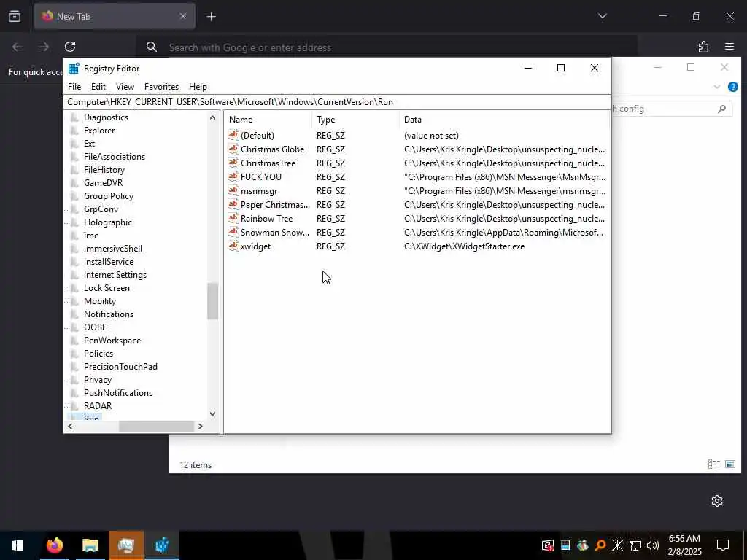Select the Group Policy key
Screen dimensions: 747x560
(x=109, y=196)
